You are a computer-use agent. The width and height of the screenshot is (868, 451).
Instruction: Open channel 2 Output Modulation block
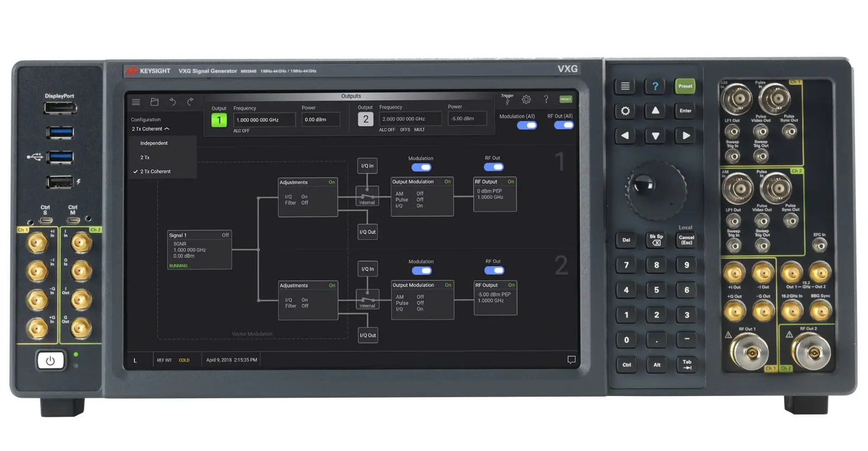422,300
